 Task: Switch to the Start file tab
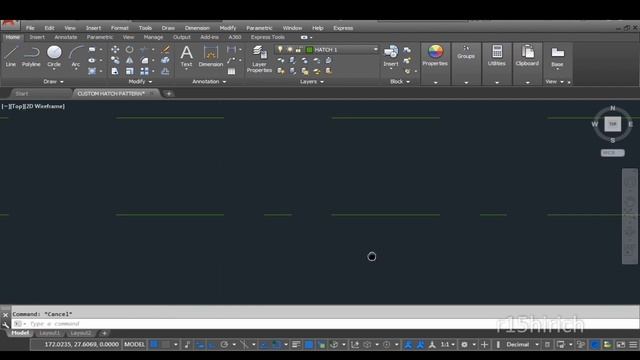coord(22,93)
